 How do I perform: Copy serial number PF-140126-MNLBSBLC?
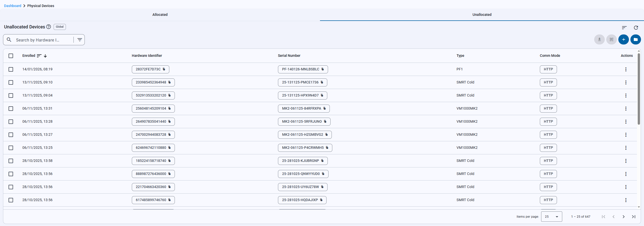pos(323,69)
